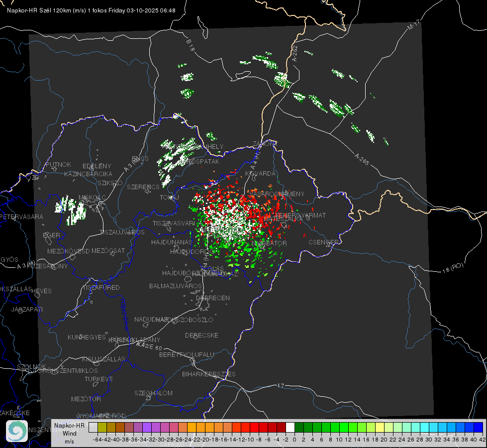Click the HAJDÚNÁNÁS town label
Screen dimensions: 487x448
tap(172, 242)
